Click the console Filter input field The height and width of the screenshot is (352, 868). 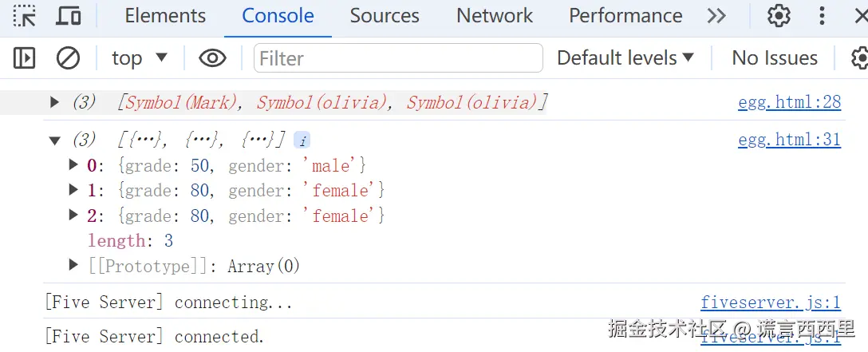[398, 57]
